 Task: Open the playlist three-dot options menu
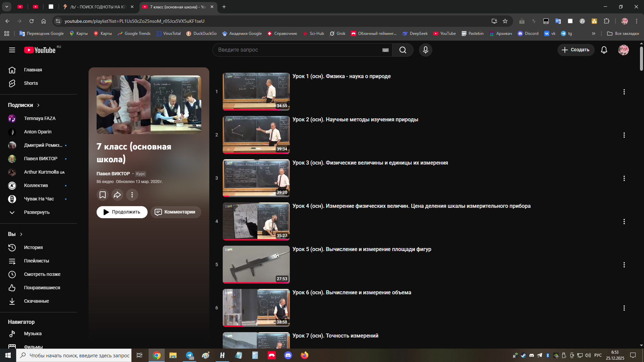pos(132,195)
